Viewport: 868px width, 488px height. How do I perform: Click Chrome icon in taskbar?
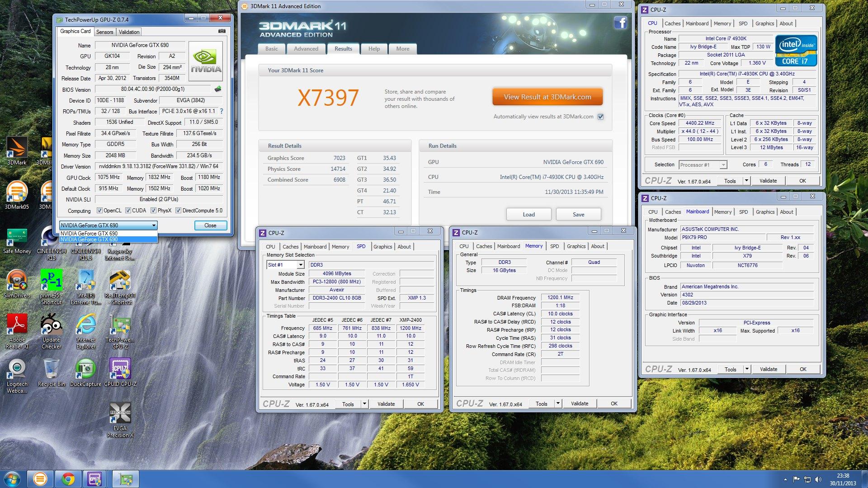click(x=68, y=479)
